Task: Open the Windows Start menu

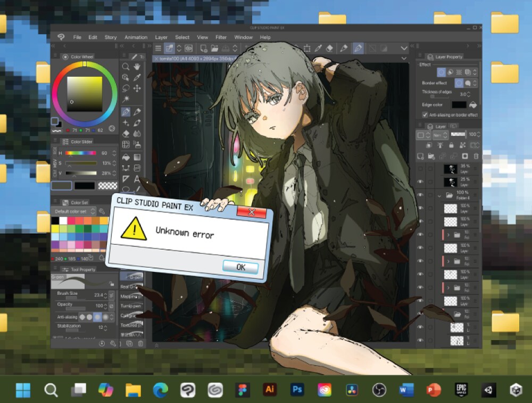Action: [x=23, y=390]
